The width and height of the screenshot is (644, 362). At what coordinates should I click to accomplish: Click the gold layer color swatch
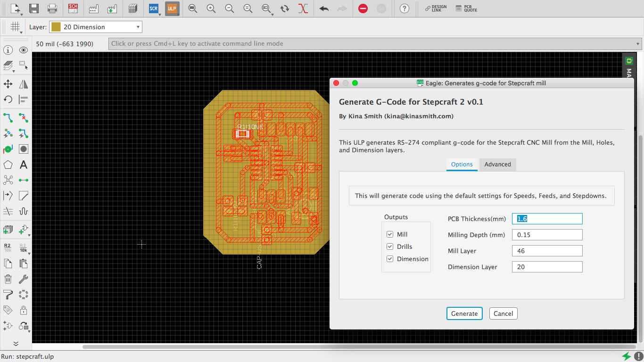(56, 27)
